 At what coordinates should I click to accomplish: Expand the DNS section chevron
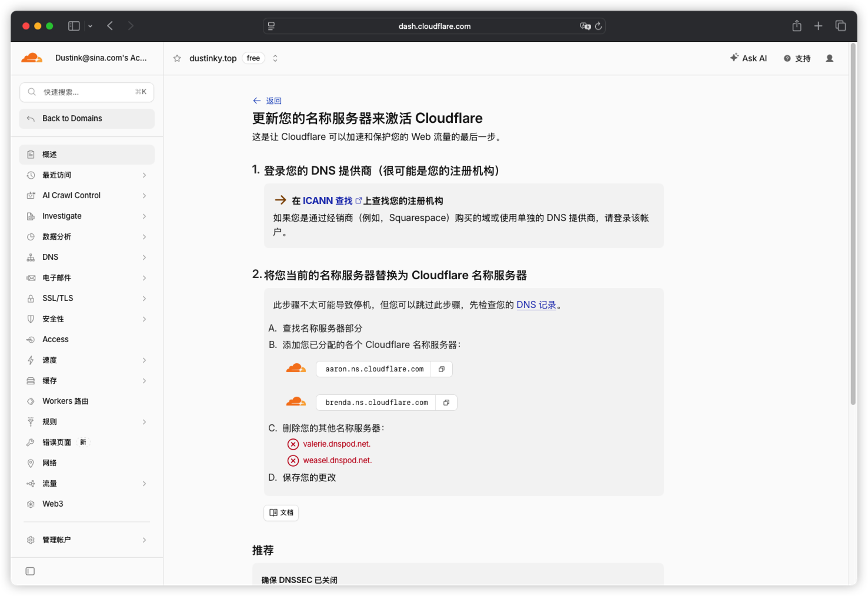pos(144,257)
